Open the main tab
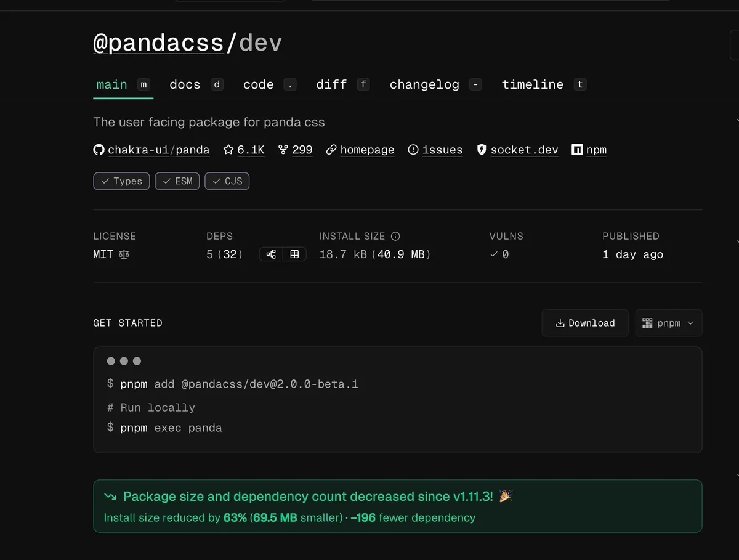The image size is (739, 560). click(x=123, y=84)
